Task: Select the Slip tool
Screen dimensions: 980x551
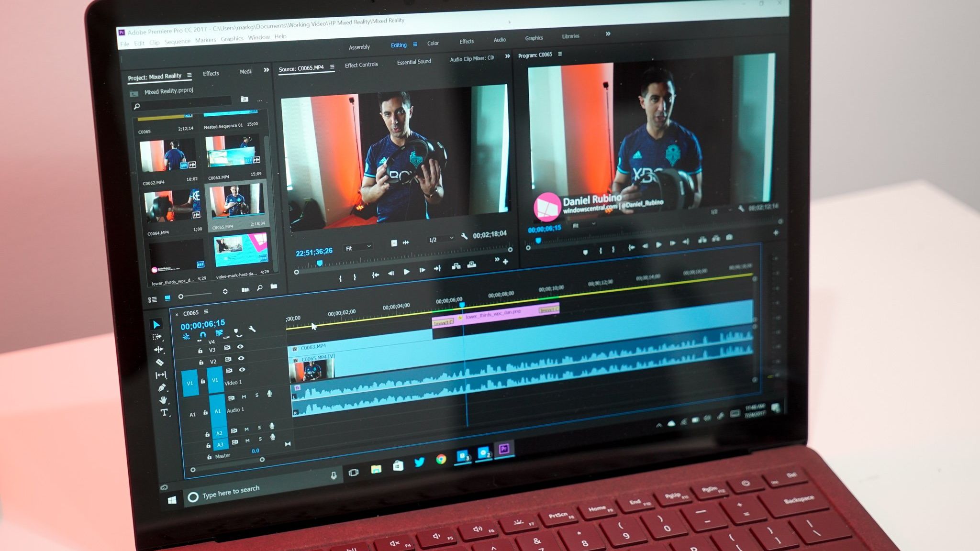Action: pos(161,375)
